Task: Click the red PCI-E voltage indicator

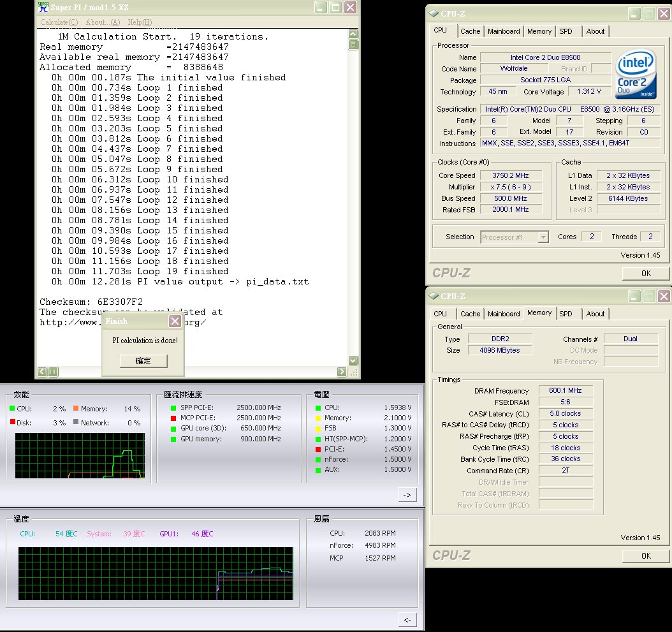Action: [x=318, y=450]
